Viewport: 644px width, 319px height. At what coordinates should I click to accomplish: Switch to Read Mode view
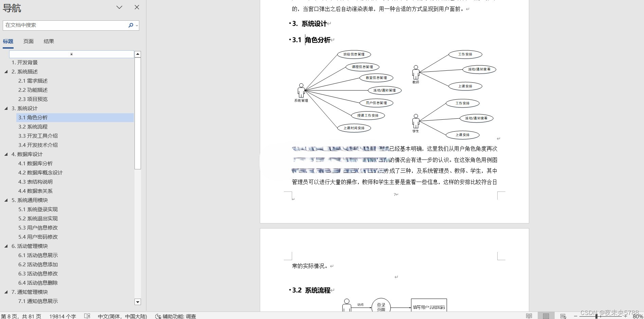[529, 316]
